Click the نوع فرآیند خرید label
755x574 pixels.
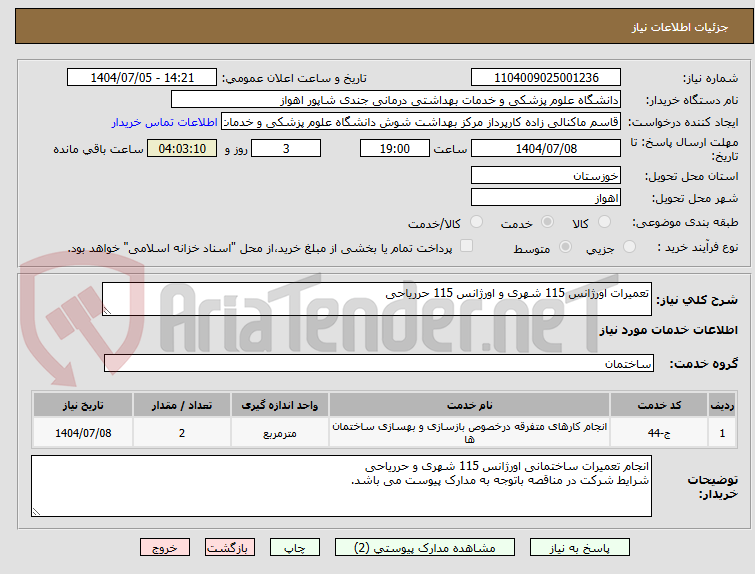click(698, 248)
